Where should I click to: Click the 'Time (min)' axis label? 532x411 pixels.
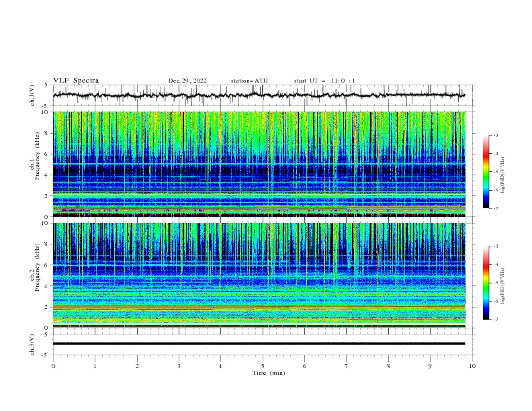(x=269, y=373)
